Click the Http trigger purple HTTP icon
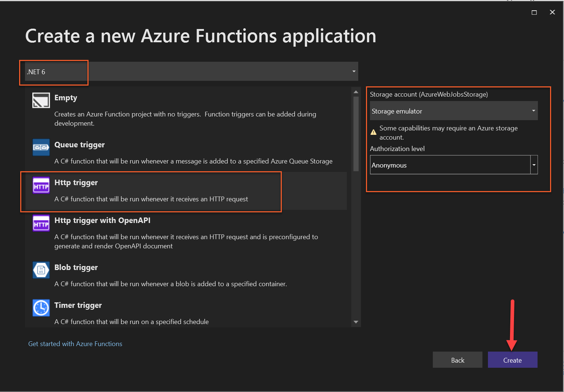This screenshot has width=564, height=392. point(41,185)
